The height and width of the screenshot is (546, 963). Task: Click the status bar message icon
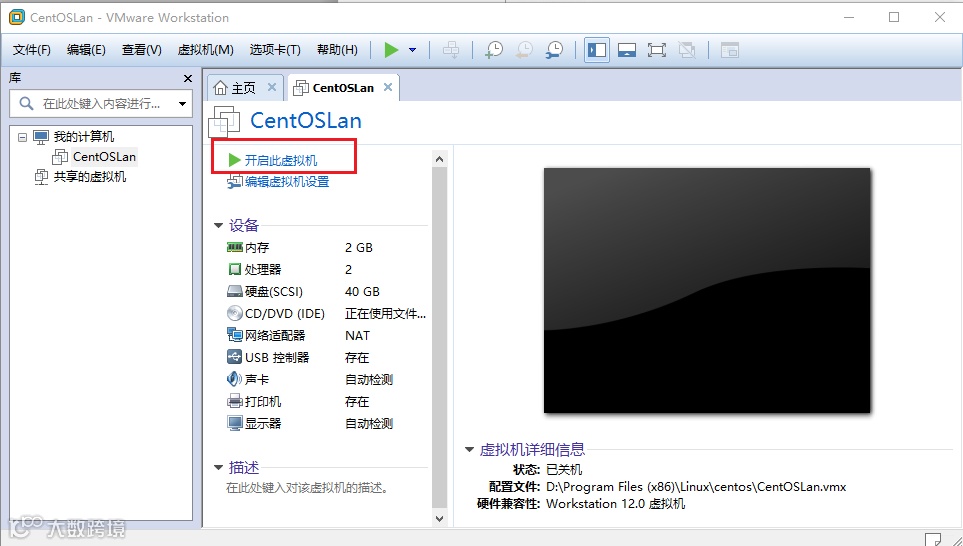[x=933, y=540]
